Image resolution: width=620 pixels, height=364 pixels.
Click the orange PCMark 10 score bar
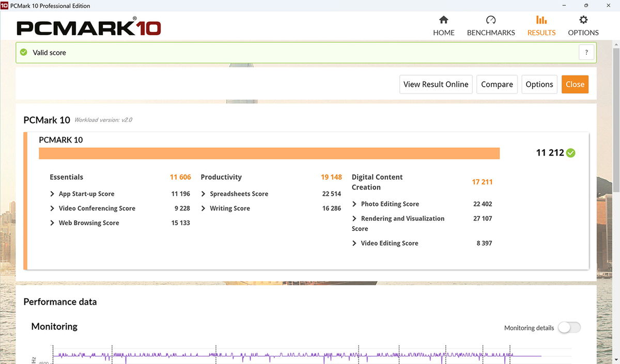269,153
